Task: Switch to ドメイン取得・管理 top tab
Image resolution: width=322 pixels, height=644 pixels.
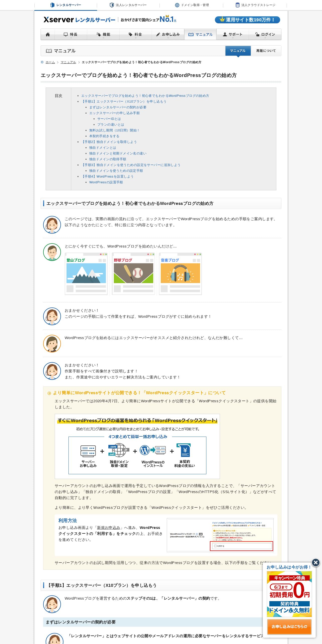Action: pyautogui.click(x=192, y=5)
